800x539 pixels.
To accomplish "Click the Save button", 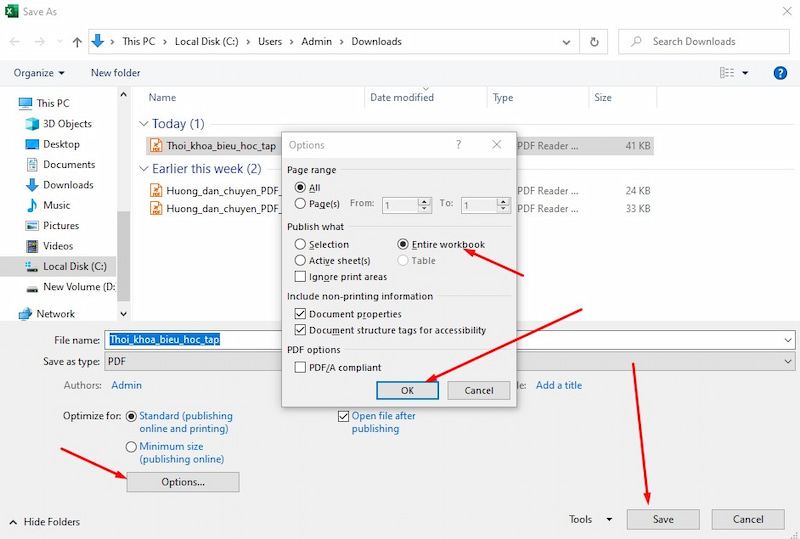I will (x=663, y=520).
